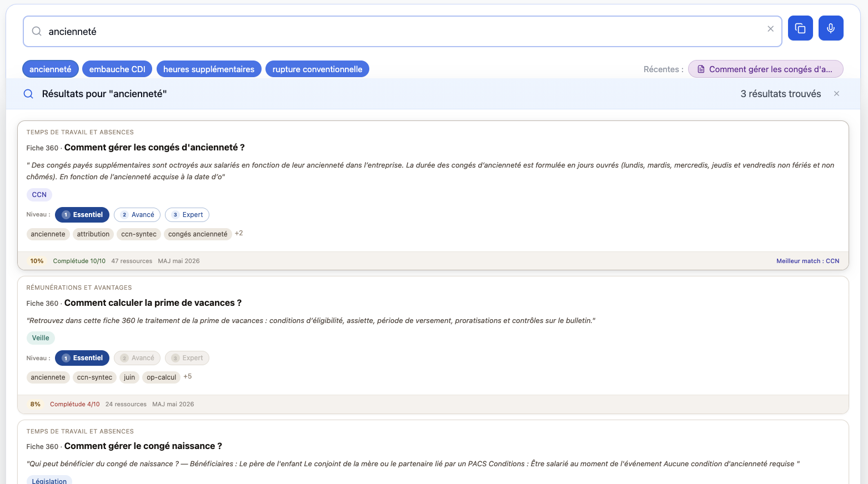Click the Complétude 4/10 indicator

[75, 404]
